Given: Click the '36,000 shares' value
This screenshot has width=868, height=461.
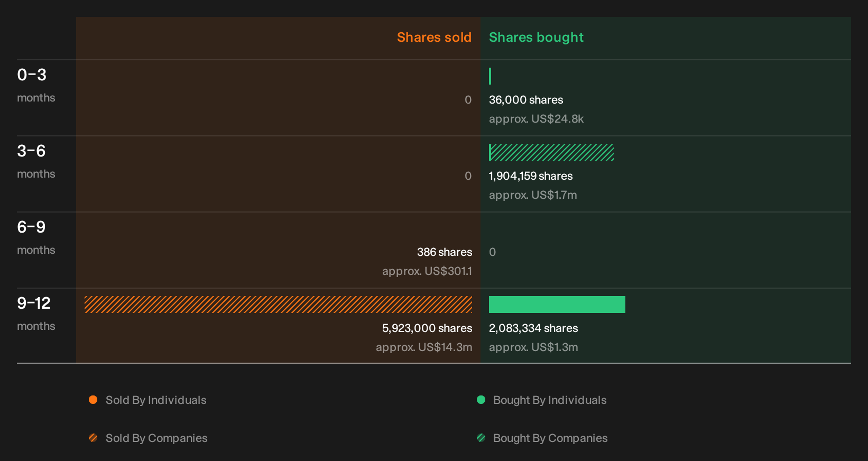Looking at the screenshot, I should (x=526, y=100).
